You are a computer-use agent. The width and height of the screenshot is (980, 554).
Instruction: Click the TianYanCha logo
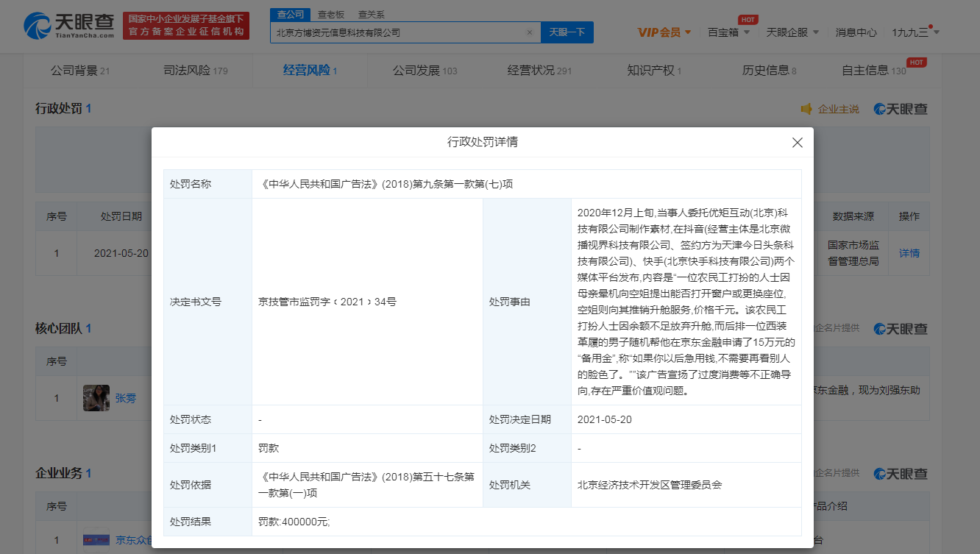(x=70, y=26)
